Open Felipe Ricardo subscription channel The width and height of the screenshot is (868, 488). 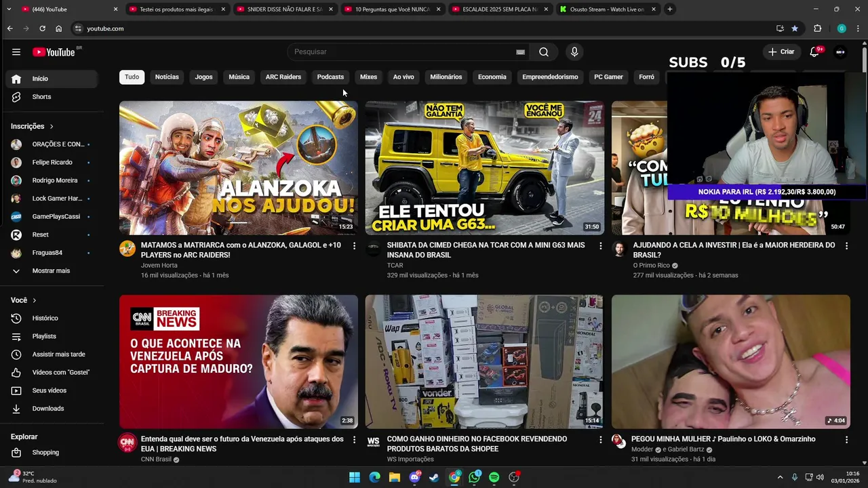pyautogui.click(x=53, y=163)
